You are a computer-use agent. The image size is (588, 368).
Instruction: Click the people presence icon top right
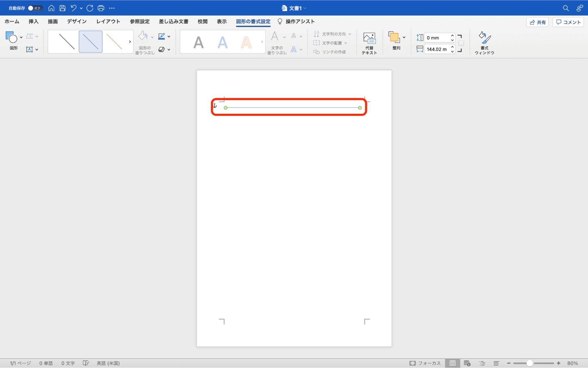pos(579,8)
